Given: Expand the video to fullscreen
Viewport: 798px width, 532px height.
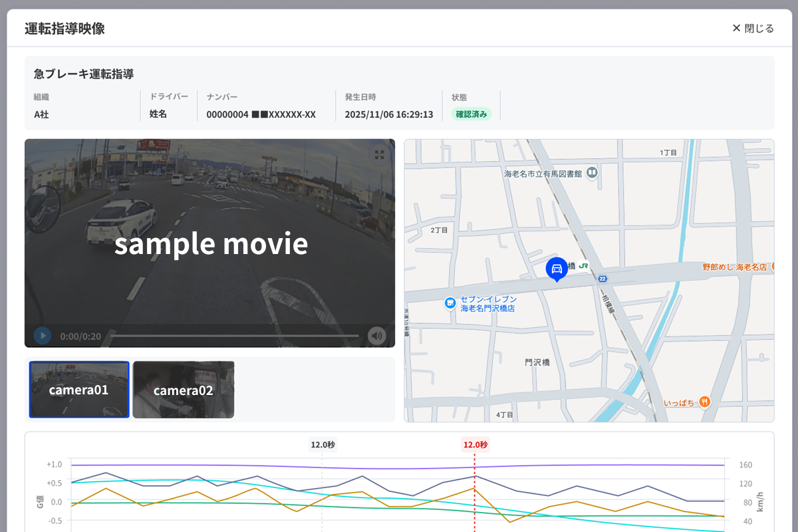Looking at the screenshot, I should coord(379,155).
